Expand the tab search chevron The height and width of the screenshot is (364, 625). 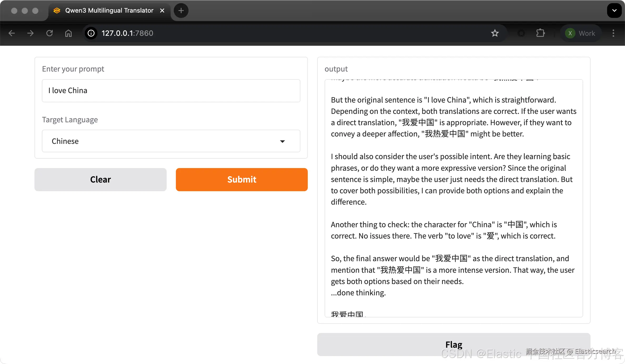tap(614, 11)
